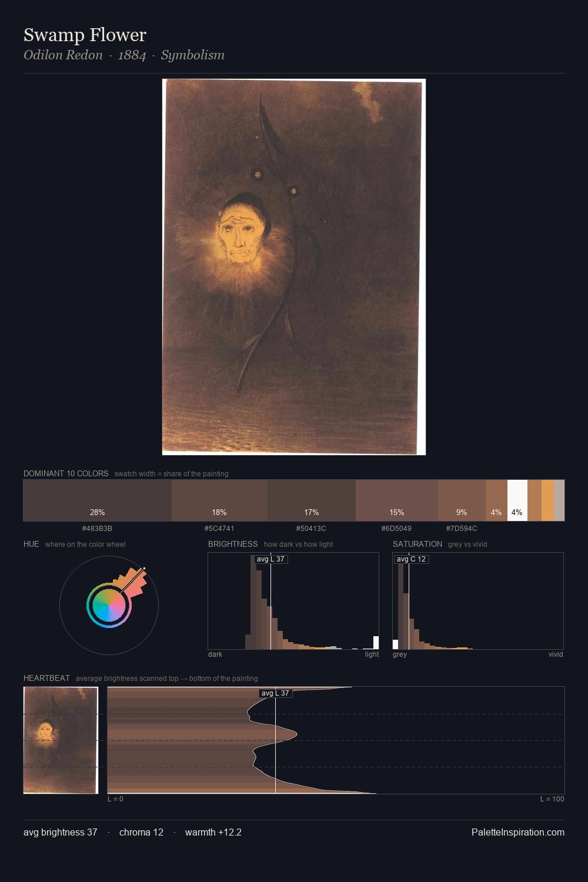
Task: Click the Swamp Flower painting image
Action: (294, 267)
